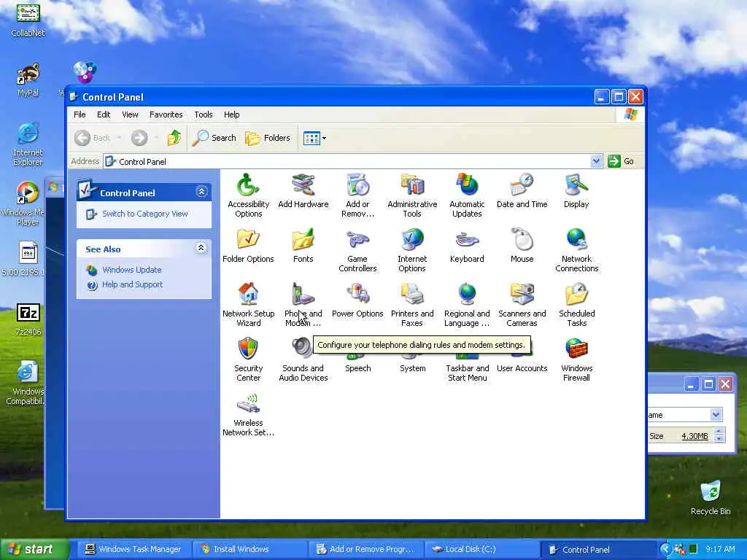
Task: Open Network Setup Wizard icon
Action: point(248,305)
